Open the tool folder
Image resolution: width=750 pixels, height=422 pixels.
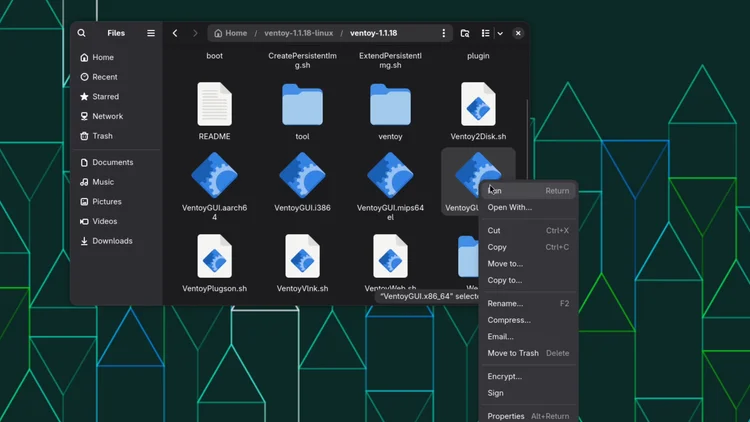pyautogui.click(x=302, y=105)
